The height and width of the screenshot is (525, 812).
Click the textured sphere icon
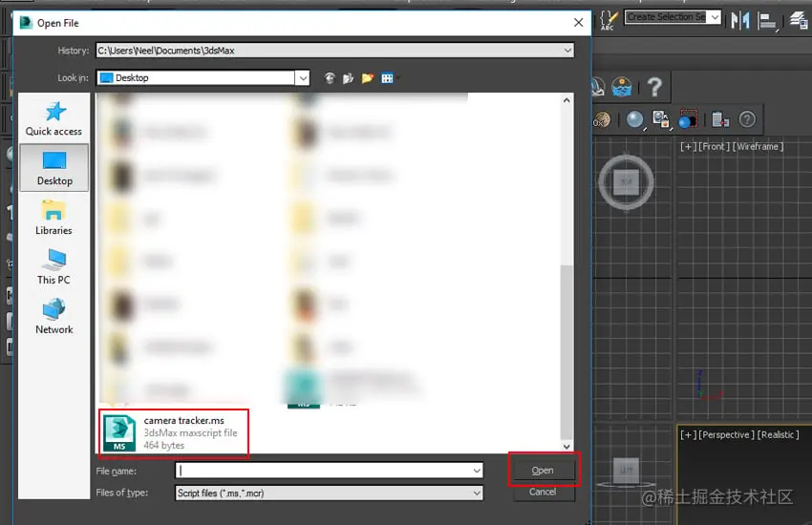click(x=602, y=120)
